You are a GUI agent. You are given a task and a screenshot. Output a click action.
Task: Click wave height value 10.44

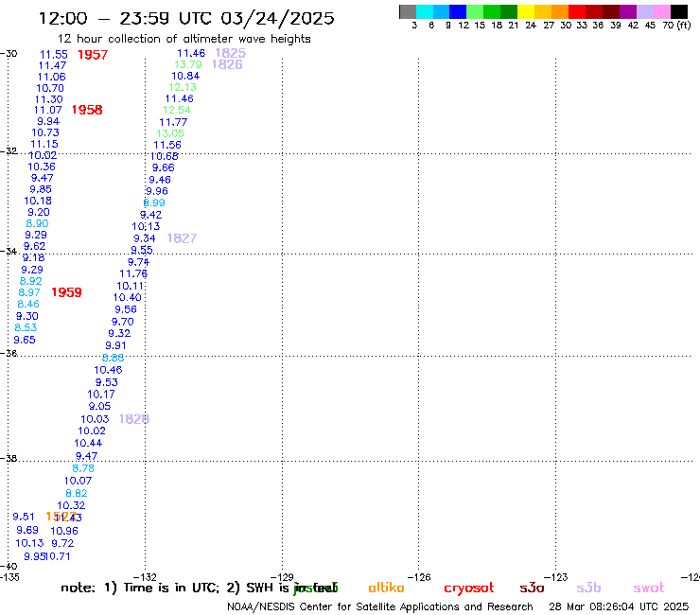[x=88, y=443]
